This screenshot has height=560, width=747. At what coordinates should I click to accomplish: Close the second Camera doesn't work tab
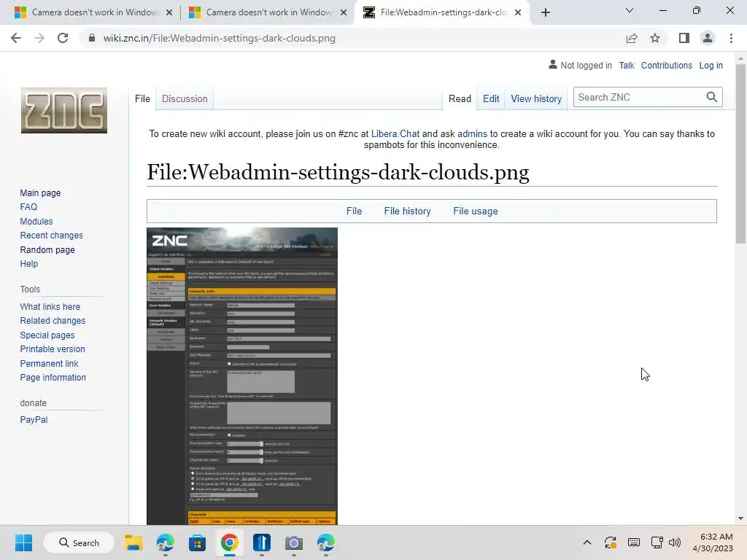[x=343, y=12]
